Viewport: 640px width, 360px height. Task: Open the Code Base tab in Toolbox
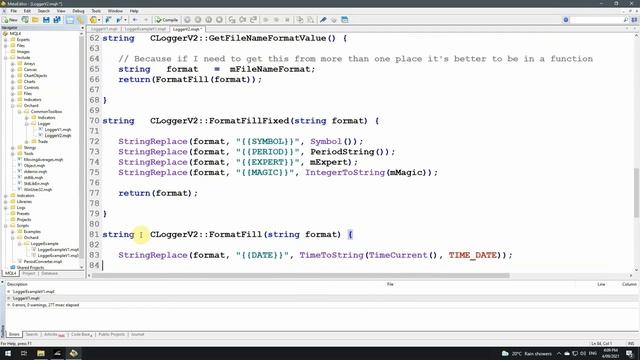click(81, 334)
